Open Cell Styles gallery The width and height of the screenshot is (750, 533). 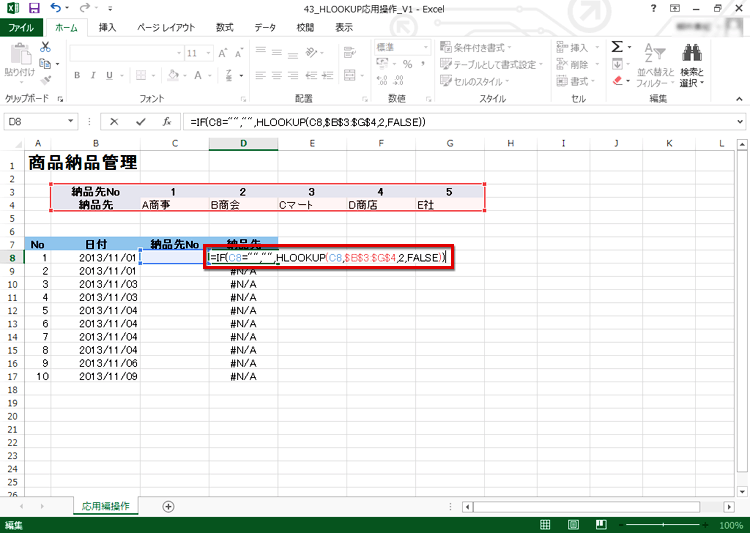tap(474, 81)
